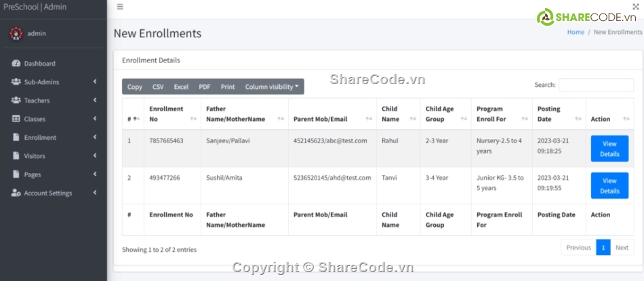Sort by Action column arrows
Image resolution: width=644 pixels, height=281 pixels.
click(x=626, y=119)
